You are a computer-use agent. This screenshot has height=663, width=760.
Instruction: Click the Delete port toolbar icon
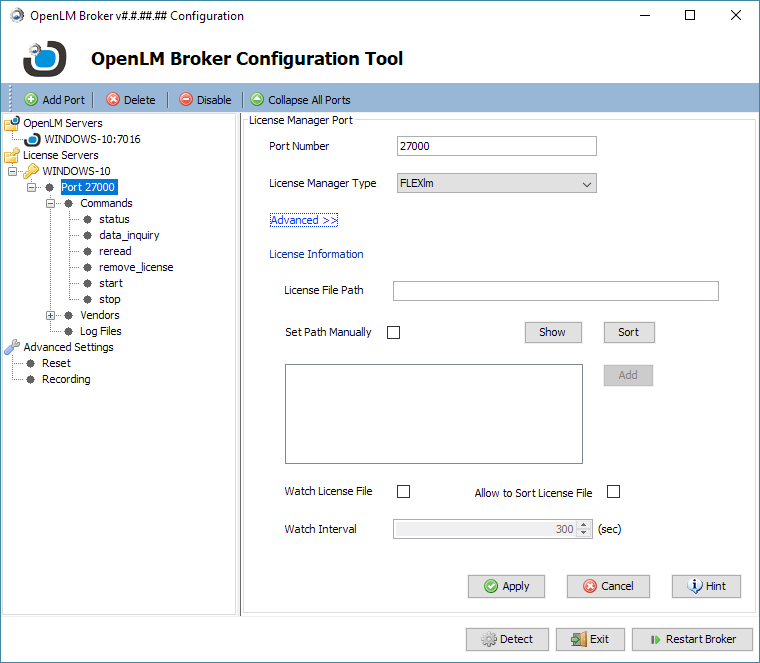(113, 100)
